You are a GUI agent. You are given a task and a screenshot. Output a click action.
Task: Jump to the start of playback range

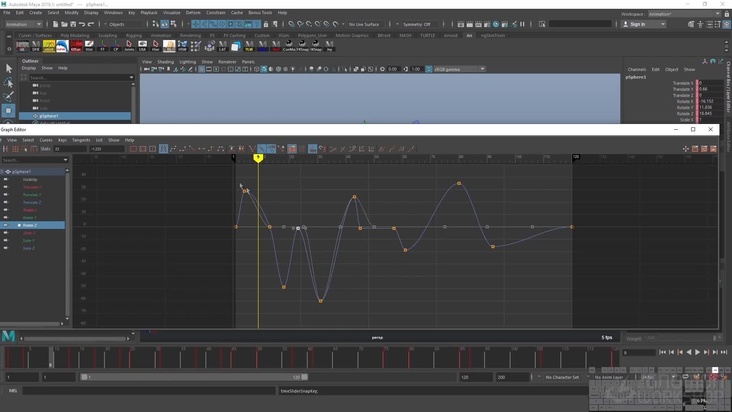pos(662,352)
